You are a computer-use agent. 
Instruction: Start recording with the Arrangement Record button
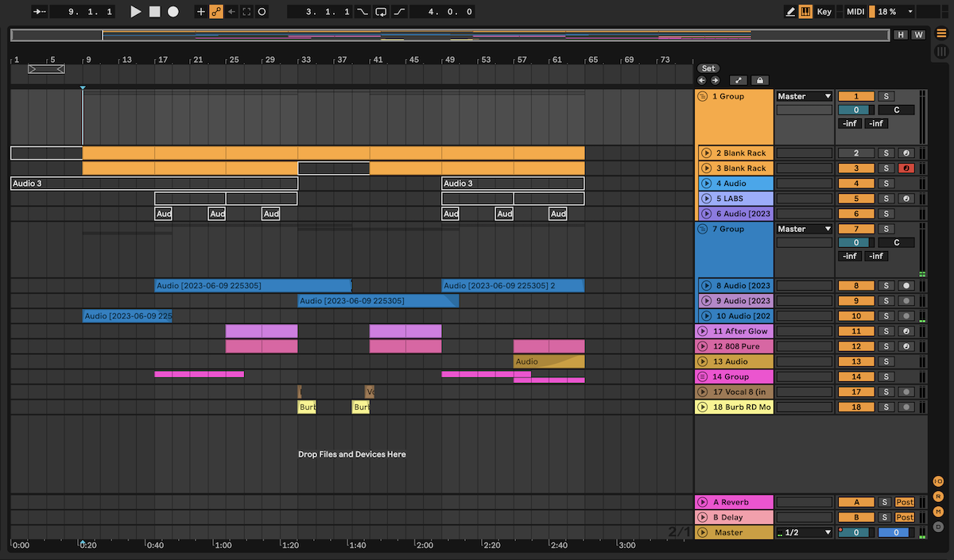pyautogui.click(x=173, y=12)
